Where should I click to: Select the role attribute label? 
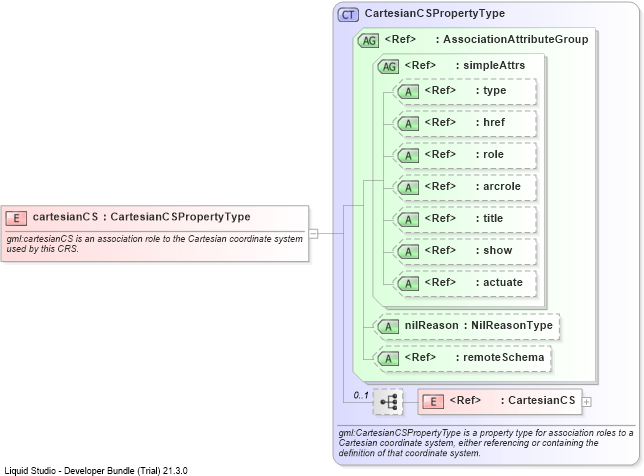[x=493, y=154]
